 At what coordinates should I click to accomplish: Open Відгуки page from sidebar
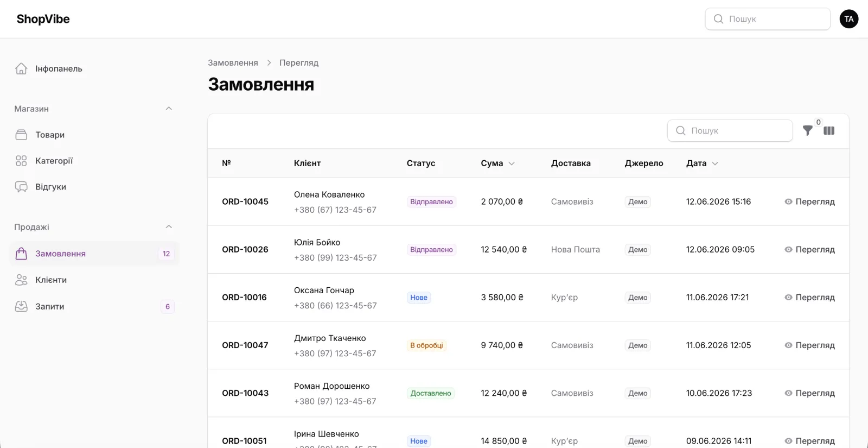pyautogui.click(x=94, y=187)
